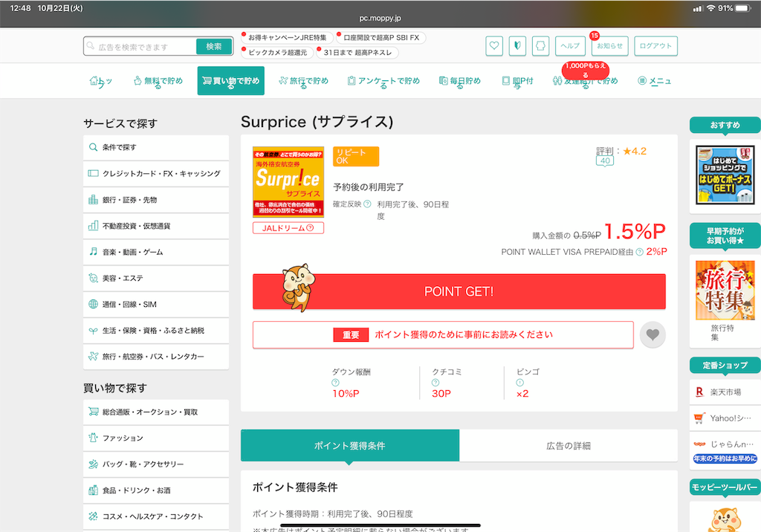Open the beginner guide leaf icon button

tap(517, 46)
